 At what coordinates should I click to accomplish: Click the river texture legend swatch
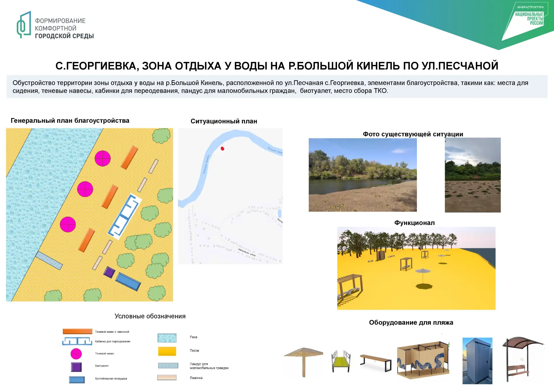click(167, 338)
